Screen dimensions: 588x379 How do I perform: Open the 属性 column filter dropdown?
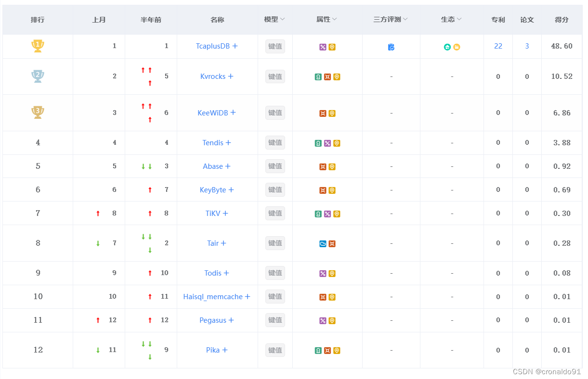click(335, 19)
